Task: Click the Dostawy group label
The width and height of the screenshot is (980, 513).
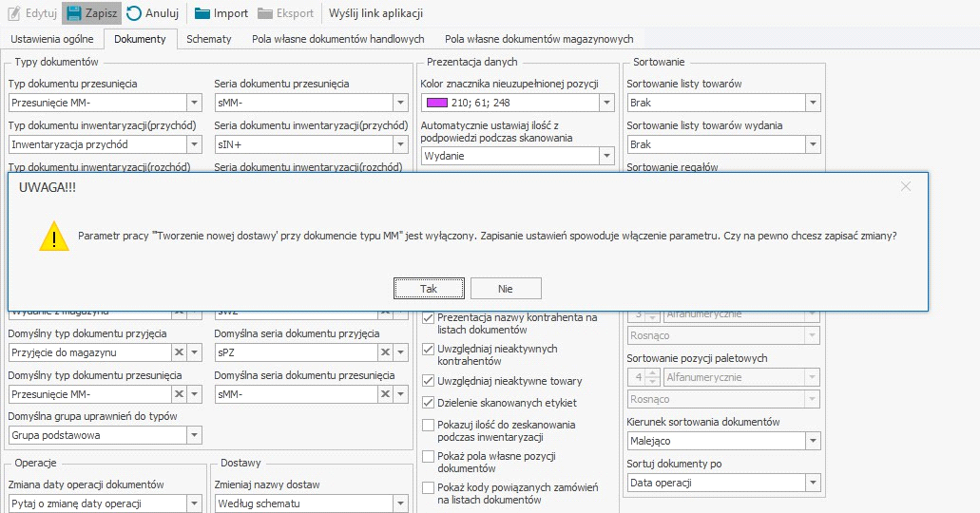Action: pos(240,463)
